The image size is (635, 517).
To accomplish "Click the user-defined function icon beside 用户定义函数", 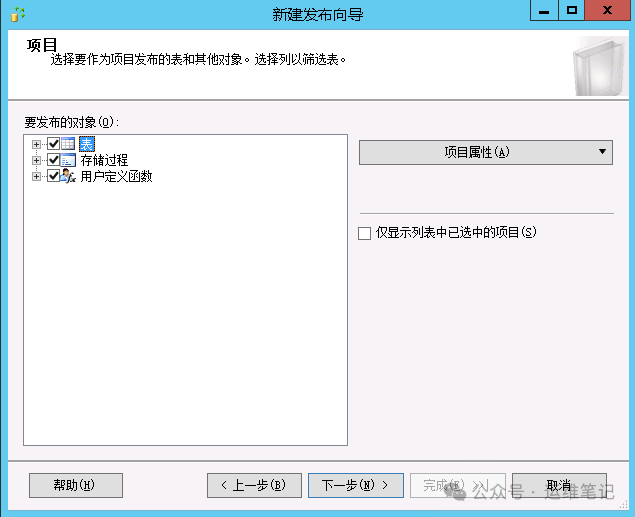I will coord(69,176).
